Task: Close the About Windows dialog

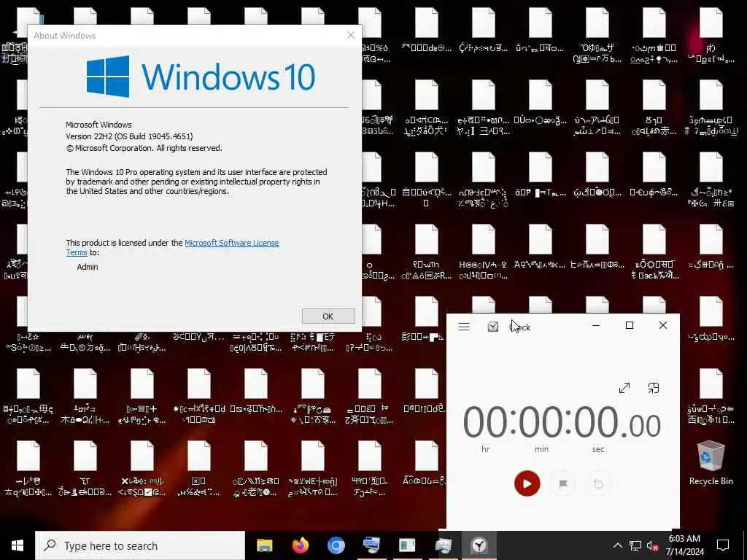Action: [x=351, y=35]
